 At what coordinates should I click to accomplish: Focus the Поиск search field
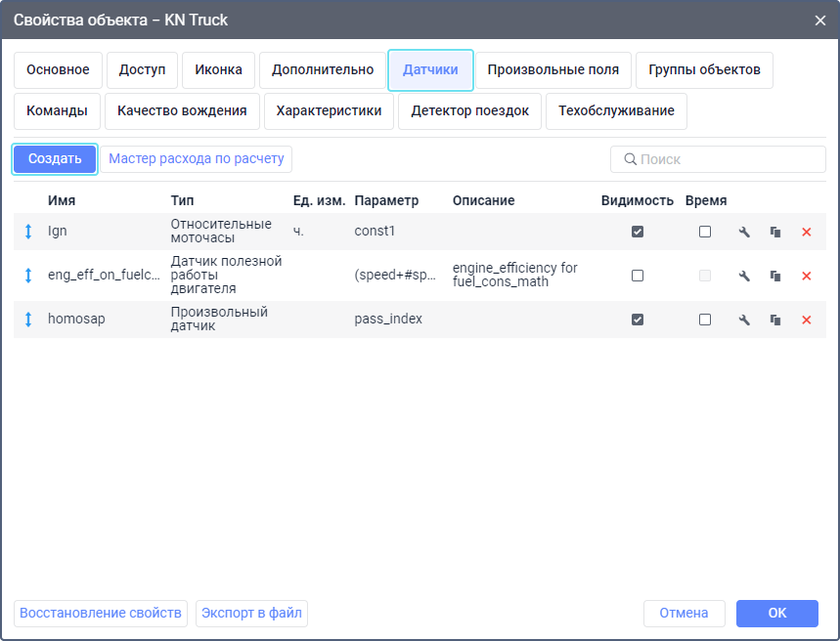[x=725, y=159]
